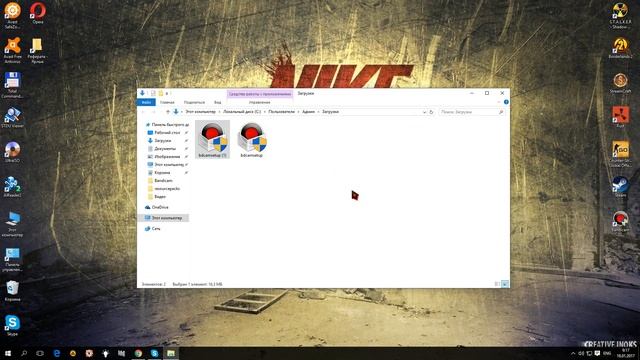Open the Управление tab

coord(260,102)
